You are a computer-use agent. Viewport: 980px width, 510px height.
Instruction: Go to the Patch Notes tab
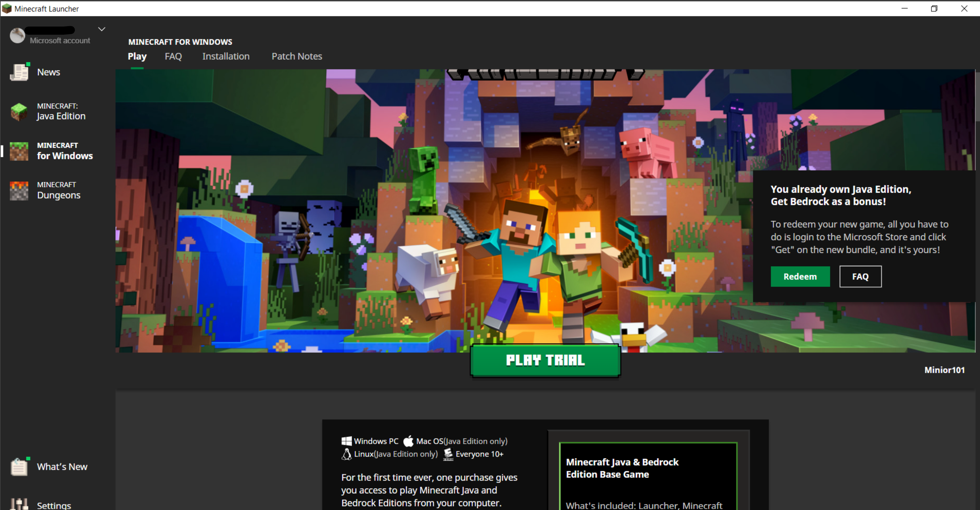coord(297,56)
